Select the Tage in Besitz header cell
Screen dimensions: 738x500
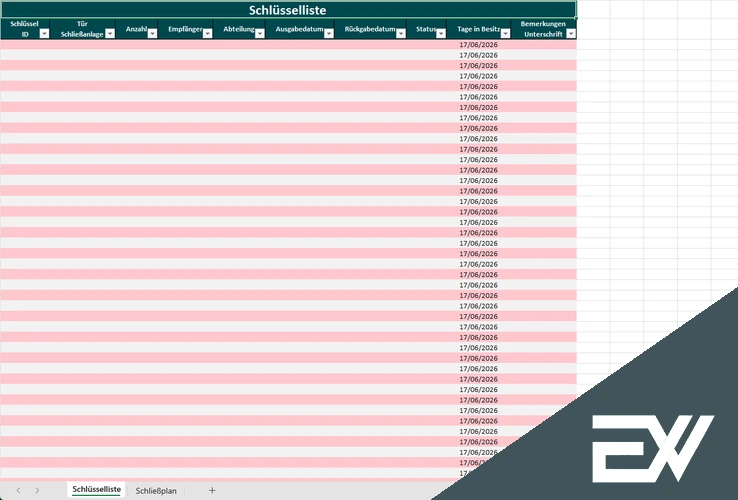(478, 29)
